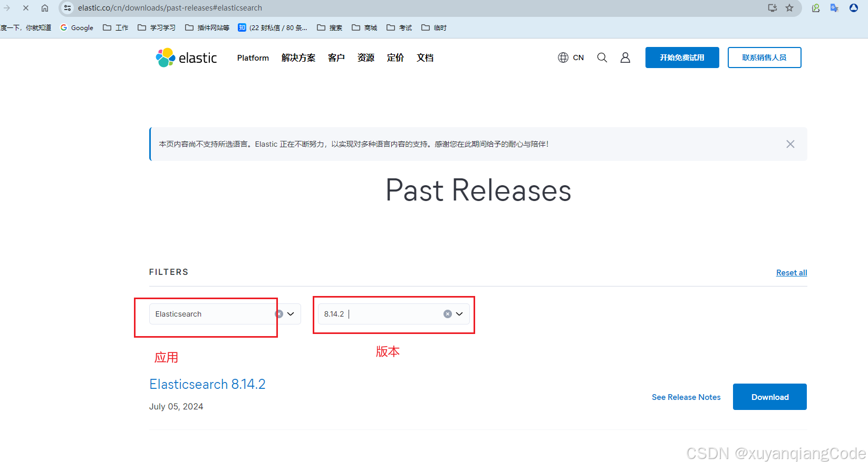
Task: Click the 开始免费试用 button
Action: coord(682,58)
